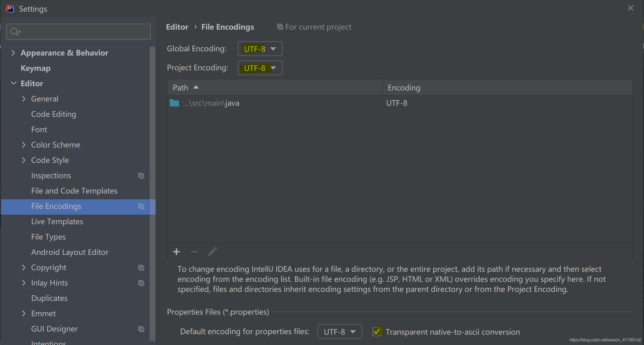The image size is (644, 345).
Task: Expand the General node
Action: pos(24,99)
